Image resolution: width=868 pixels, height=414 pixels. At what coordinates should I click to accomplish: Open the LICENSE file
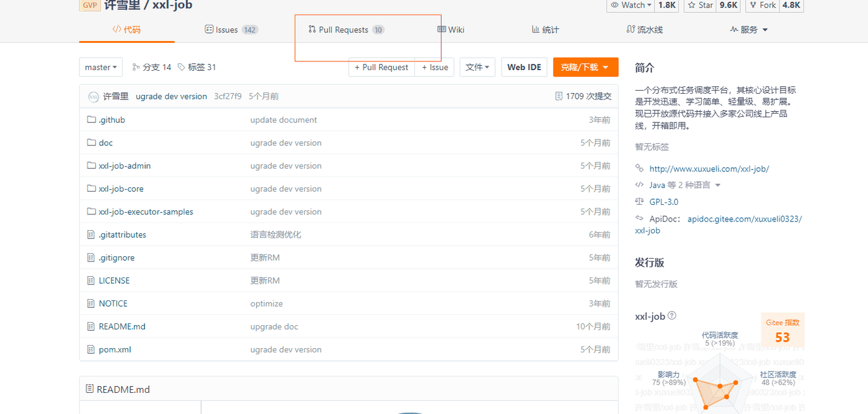114,281
